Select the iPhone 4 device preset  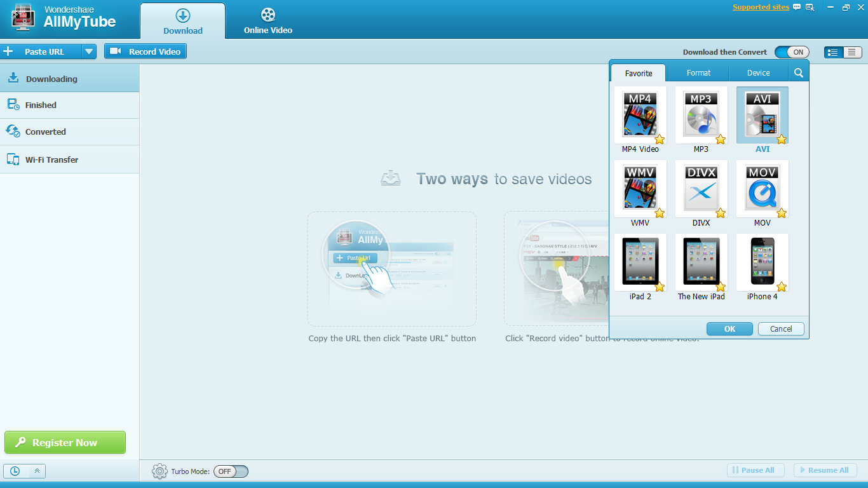[763, 262]
